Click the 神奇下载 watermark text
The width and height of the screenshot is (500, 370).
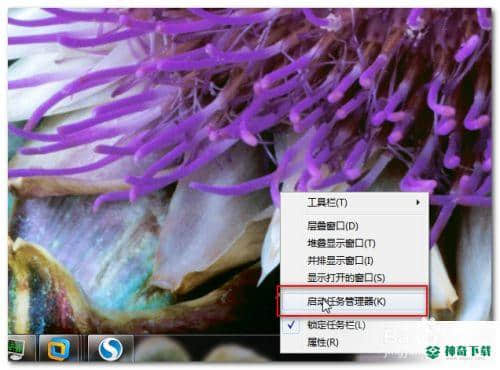[467, 352]
